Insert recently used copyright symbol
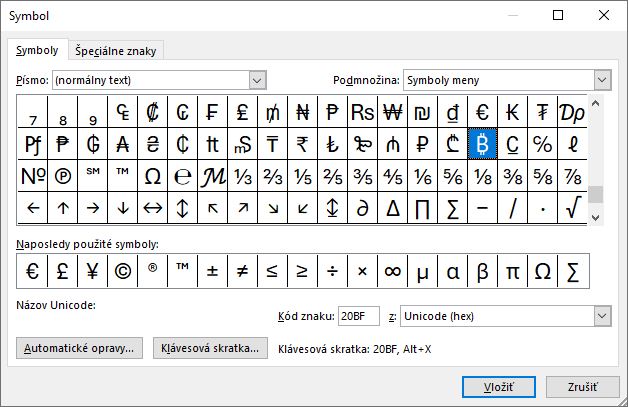628x407 pixels. coord(122,271)
